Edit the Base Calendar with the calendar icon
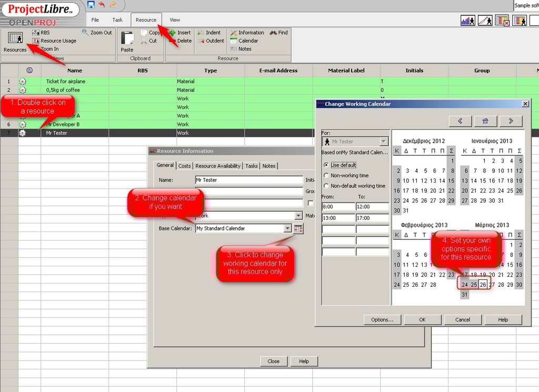Image resolution: width=539 pixels, height=392 pixels. (298, 228)
